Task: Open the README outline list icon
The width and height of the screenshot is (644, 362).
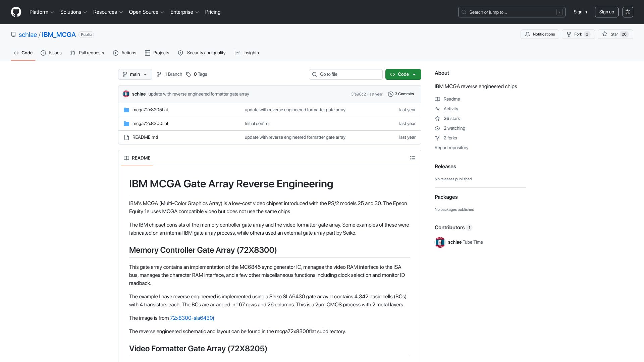Action: coord(413,158)
